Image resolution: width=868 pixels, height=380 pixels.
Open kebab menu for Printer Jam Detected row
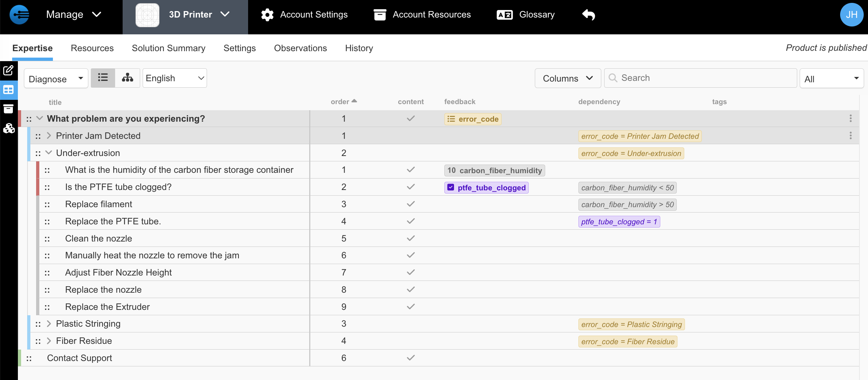tap(850, 136)
